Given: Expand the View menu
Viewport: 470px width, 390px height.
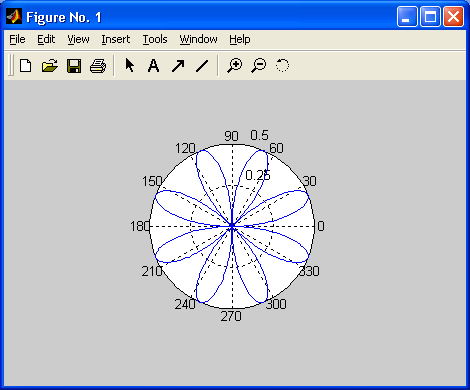Looking at the screenshot, I should 78,39.
